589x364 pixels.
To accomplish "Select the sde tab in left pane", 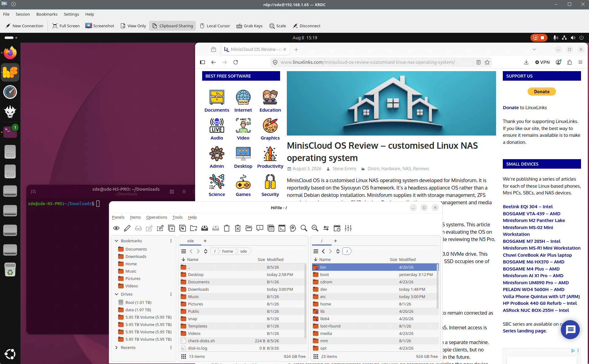I will coord(190,241).
